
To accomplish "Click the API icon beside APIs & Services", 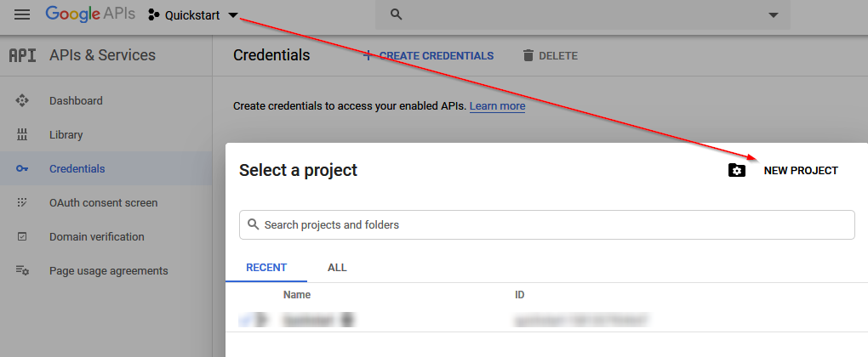I will [23, 55].
